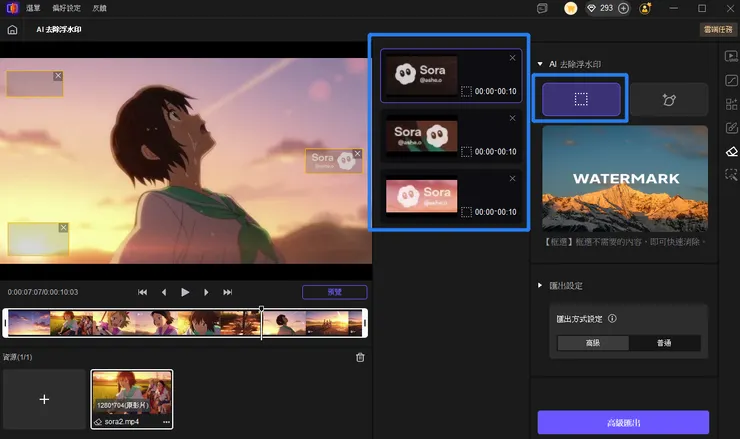Open the 選單 menu in the title bar

click(x=33, y=8)
